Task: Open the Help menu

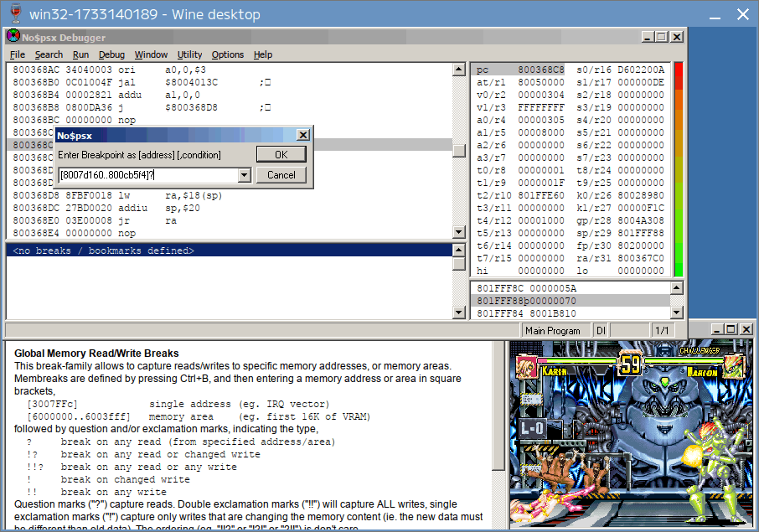Action: [263, 54]
